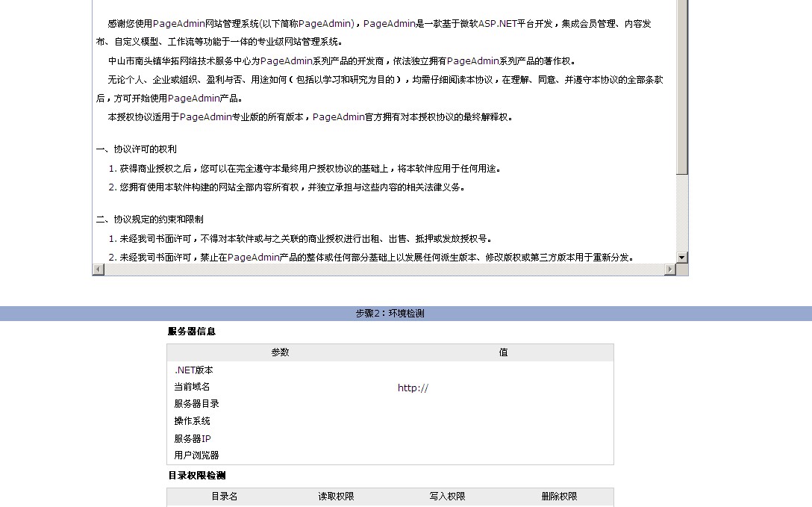Click clause '2. 未经我司书面许可，禁止在PageAdmin'
Image resolution: width=812 pixels, height=507 pixels.
tap(372, 258)
